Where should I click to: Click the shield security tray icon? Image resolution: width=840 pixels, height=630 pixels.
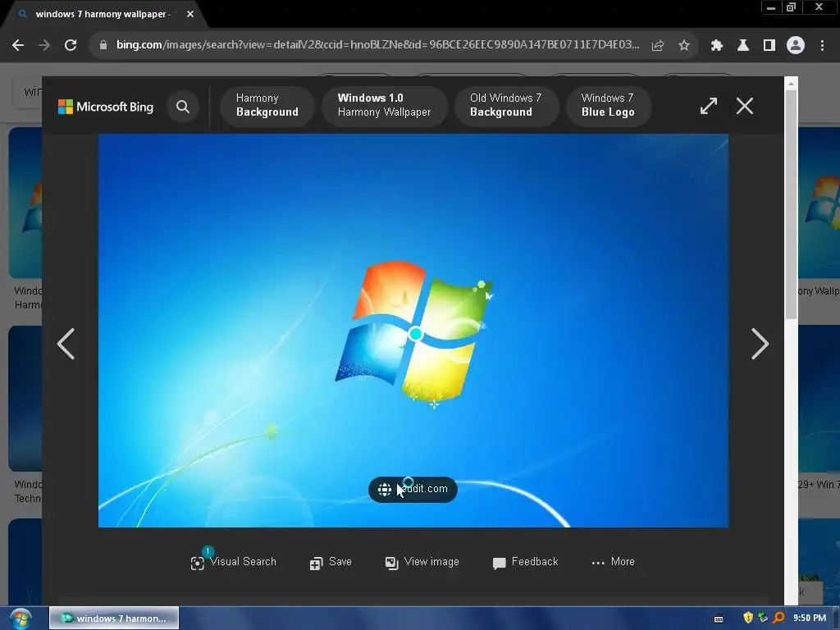pyautogui.click(x=748, y=618)
